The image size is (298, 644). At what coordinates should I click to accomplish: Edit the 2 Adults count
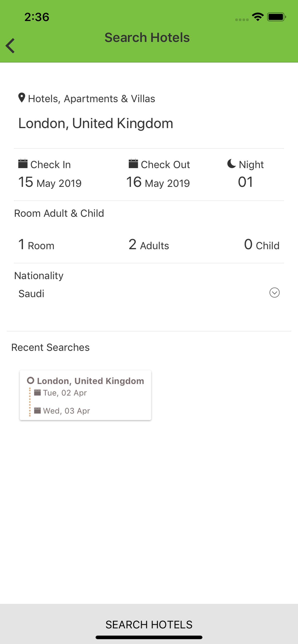point(149,245)
